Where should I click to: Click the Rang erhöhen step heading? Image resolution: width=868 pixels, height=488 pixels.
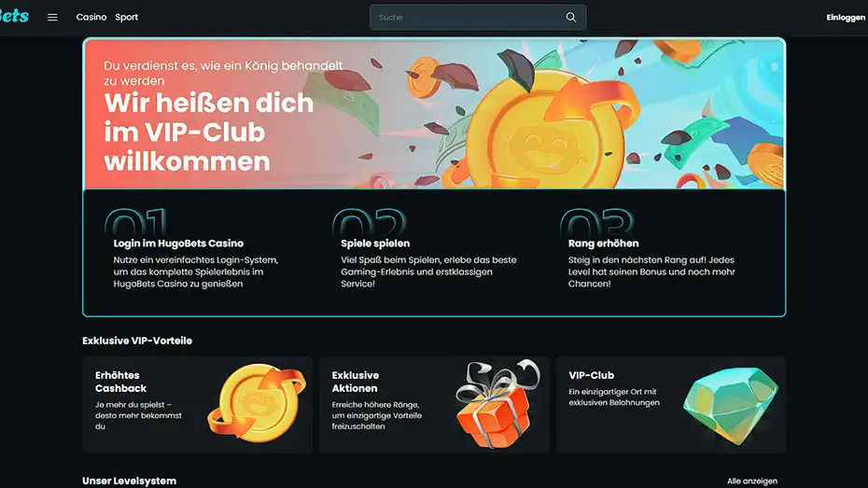[x=603, y=244]
